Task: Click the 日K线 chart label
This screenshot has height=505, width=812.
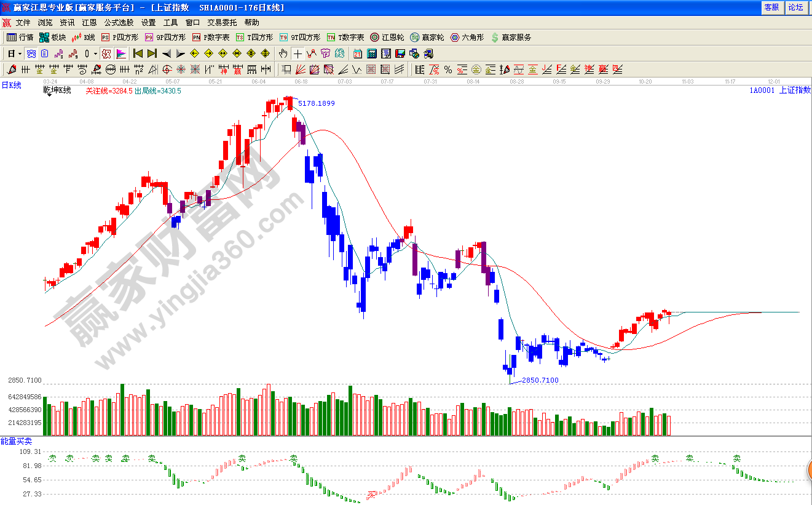Action: 11,85
